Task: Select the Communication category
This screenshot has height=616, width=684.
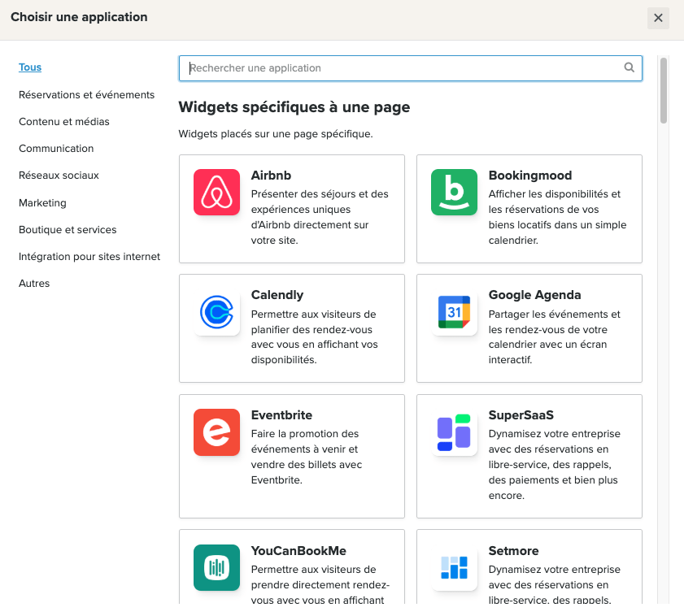Action: [x=56, y=149]
